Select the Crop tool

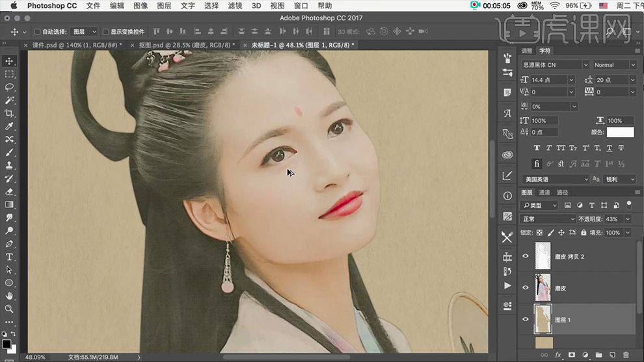point(9,113)
